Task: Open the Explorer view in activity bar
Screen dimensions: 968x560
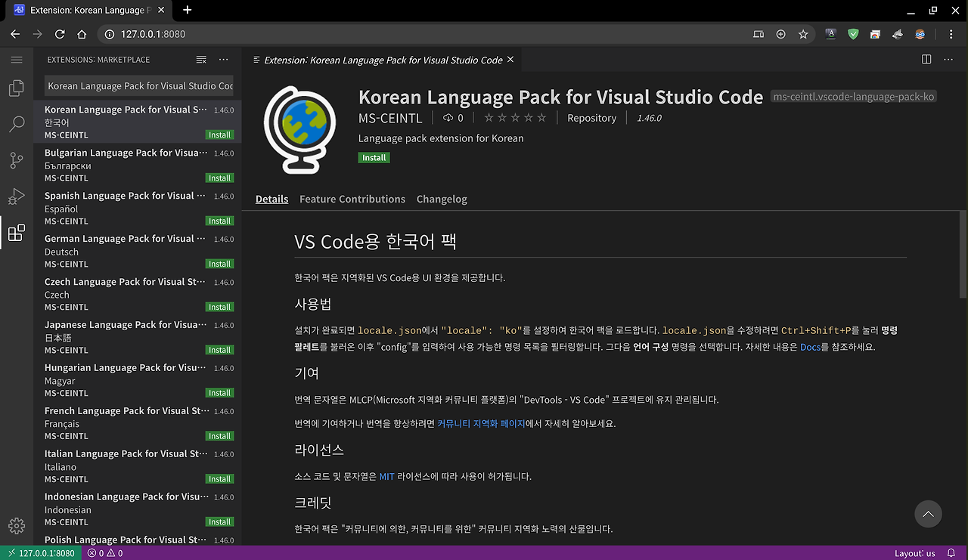Action: pyautogui.click(x=17, y=88)
